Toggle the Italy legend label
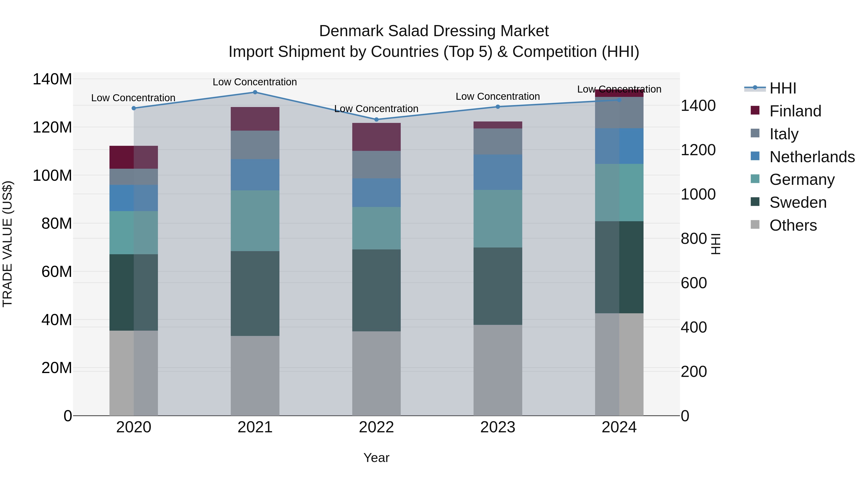The width and height of the screenshot is (868, 488). pos(784,134)
